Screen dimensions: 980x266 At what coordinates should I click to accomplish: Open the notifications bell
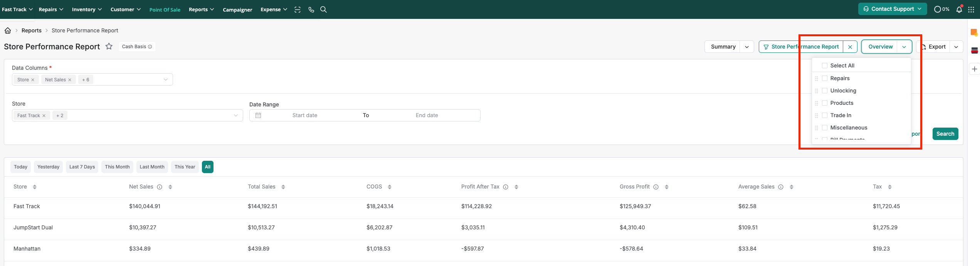point(959,9)
